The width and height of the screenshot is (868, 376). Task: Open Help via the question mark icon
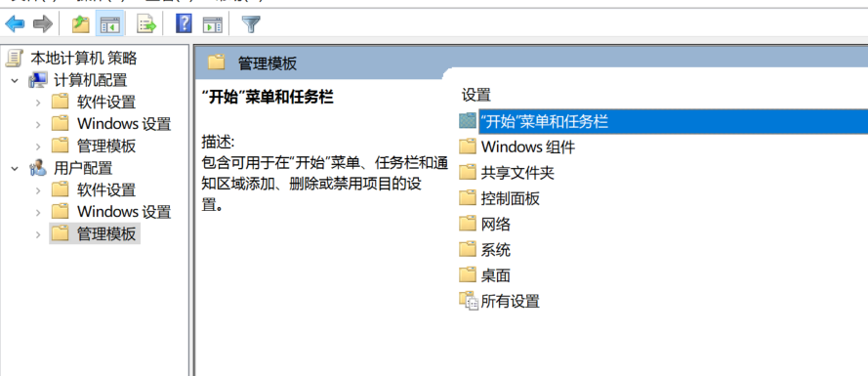184,23
